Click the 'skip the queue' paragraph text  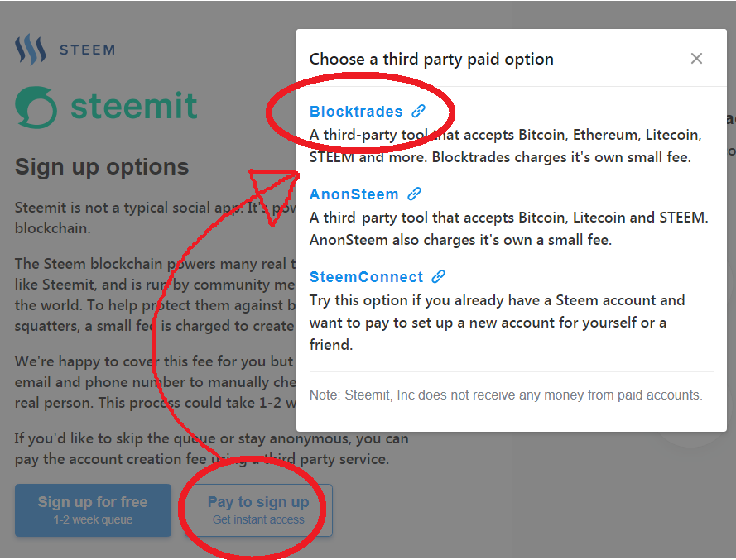coord(212,449)
